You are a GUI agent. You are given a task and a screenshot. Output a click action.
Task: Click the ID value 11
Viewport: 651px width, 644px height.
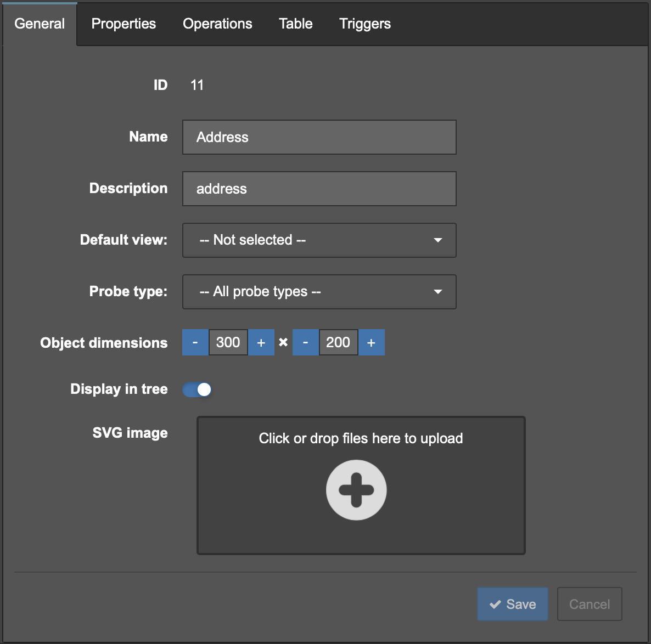[x=197, y=85]
